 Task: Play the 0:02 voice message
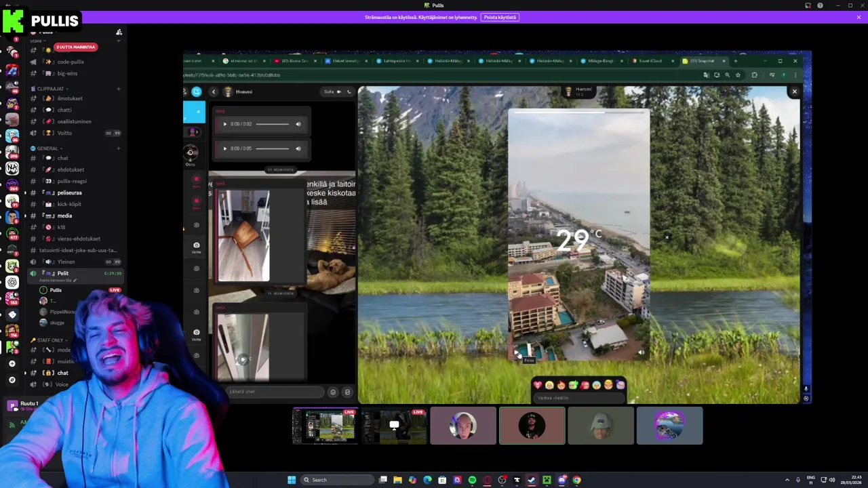pyautogui.click(x=225, y=124)
